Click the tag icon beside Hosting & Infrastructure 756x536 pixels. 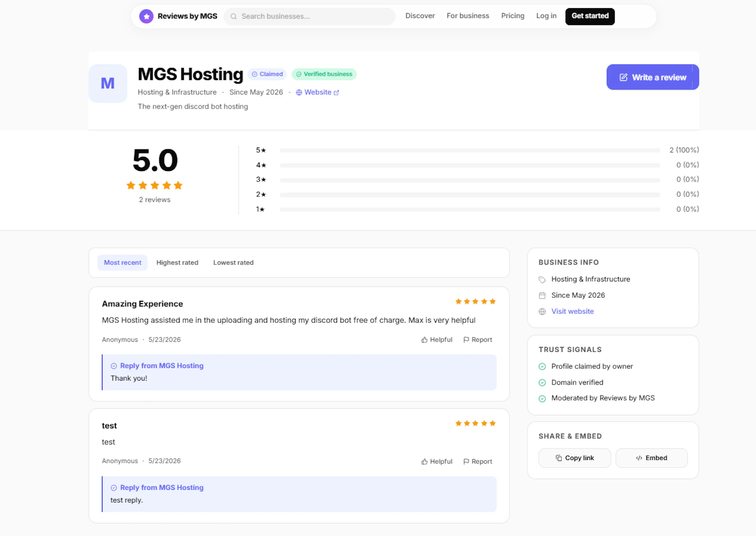tap(542, 280)
